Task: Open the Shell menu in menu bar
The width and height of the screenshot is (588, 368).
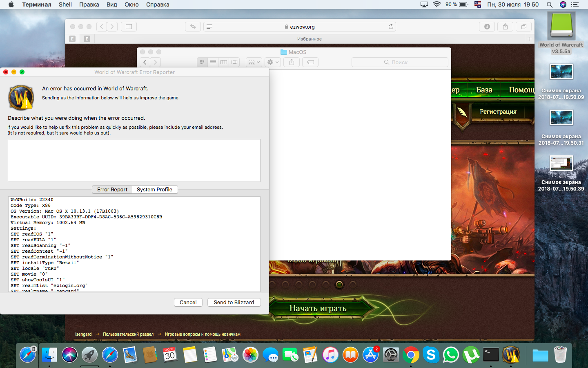Action: tap(65, 4)
